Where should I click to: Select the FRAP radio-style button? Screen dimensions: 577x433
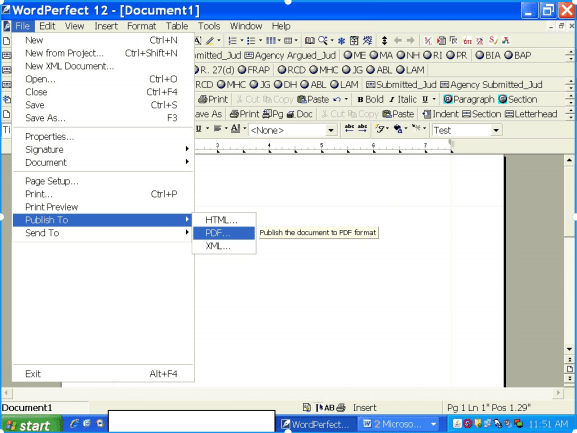tap(254, 70)
